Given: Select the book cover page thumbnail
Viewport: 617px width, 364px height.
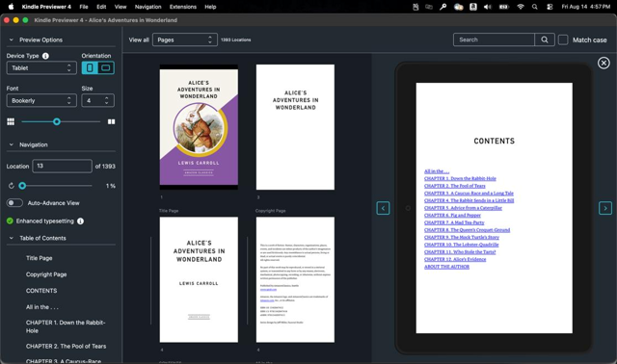Looking at the screenshot, I should (x=199, y=127).
